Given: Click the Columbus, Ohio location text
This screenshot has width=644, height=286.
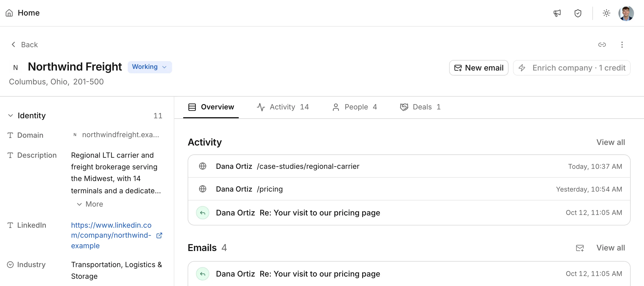Looking at the screenshot, I should [39, 82].
